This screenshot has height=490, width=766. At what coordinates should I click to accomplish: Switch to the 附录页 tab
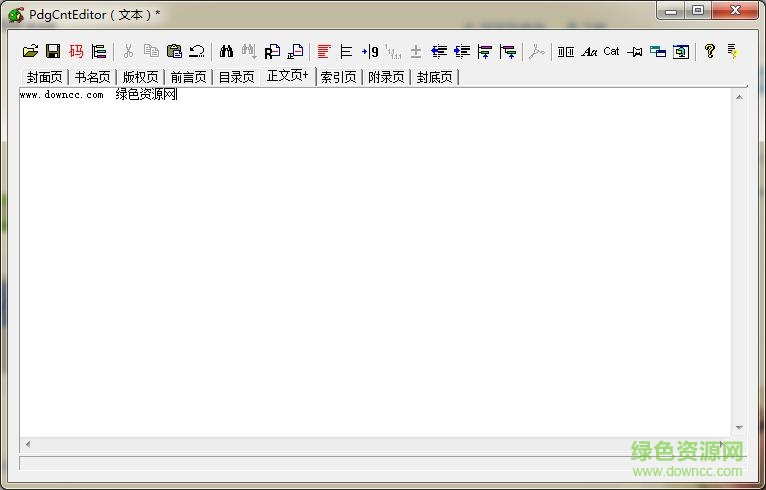386,77
